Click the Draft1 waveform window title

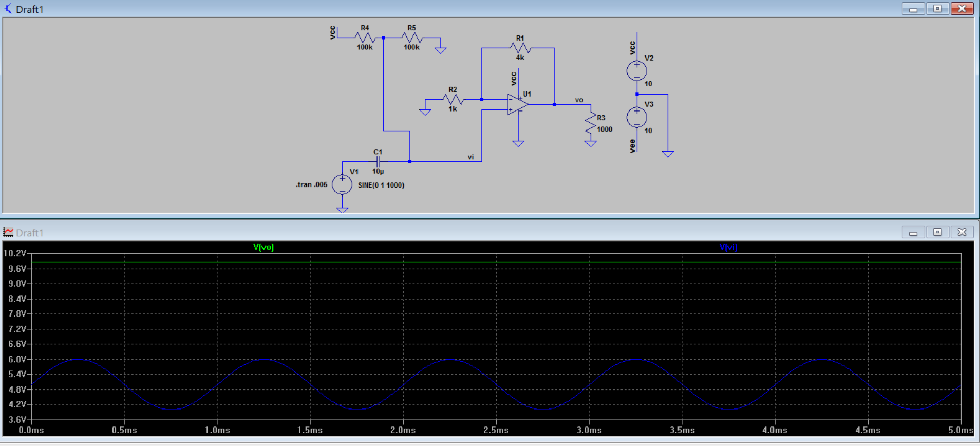[x=30, y=233]
